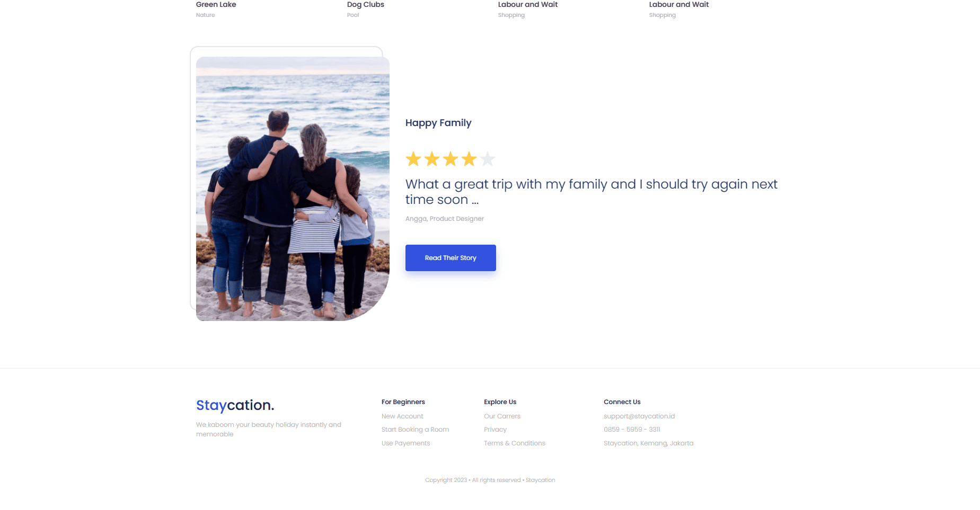Open the Privacy link
This screenshot has height=510, width=980.
[x=495, y=430]
